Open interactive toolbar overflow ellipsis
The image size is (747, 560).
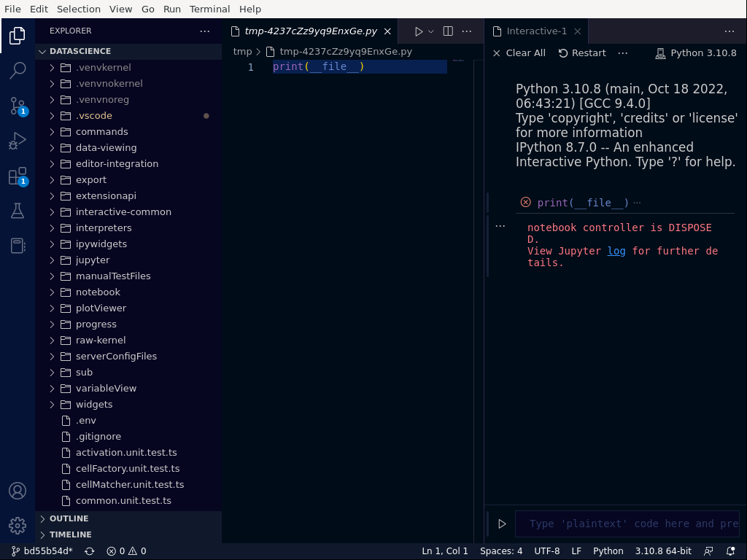[623, 52]
